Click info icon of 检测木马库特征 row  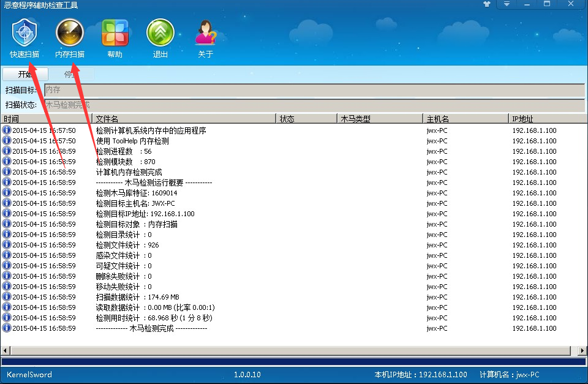pyautogui.click(x=6, y=193)
